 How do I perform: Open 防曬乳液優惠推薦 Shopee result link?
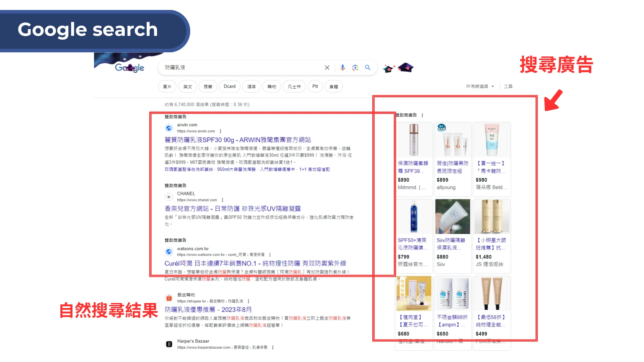pos(208,309)
